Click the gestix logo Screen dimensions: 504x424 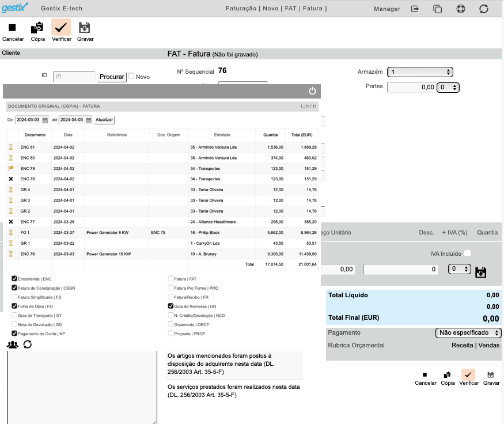pos(15,7)
